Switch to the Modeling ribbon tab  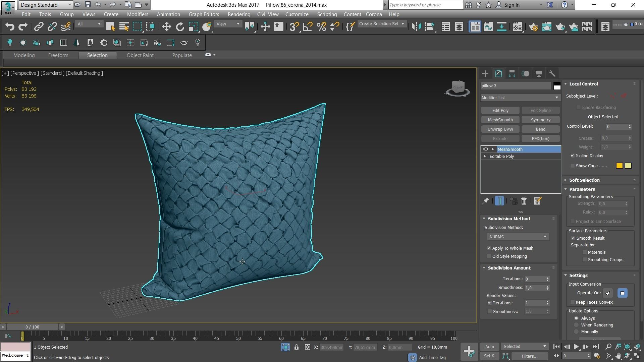[24, 55]
